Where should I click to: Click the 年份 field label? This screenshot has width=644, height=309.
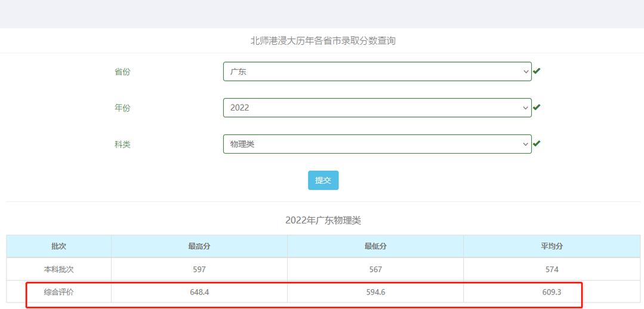[122, 108]
